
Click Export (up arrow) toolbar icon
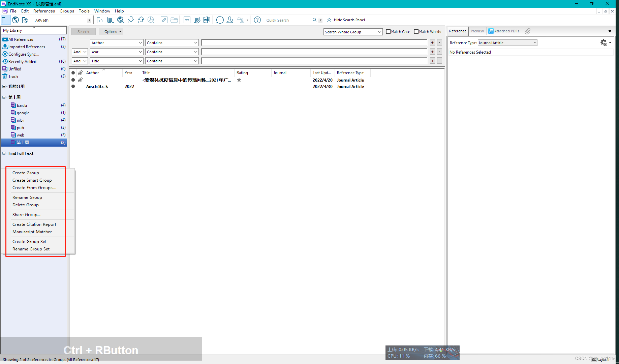(141, 20)
